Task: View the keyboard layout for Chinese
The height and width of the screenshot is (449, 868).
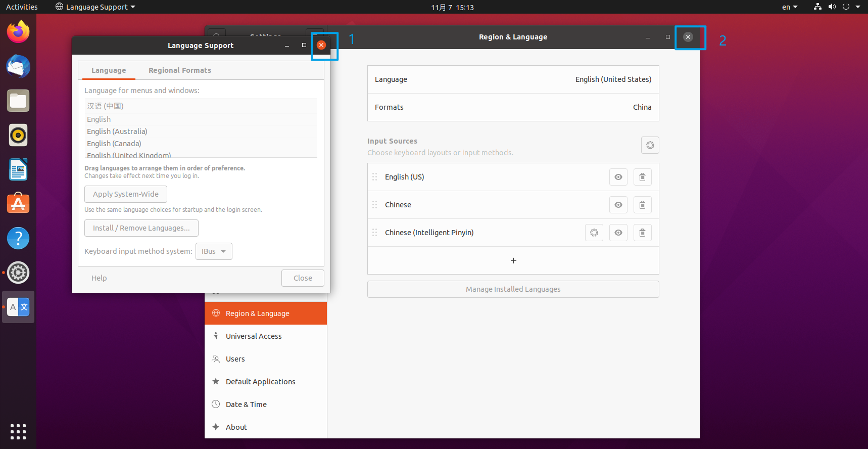Action: tap(618, 205)
